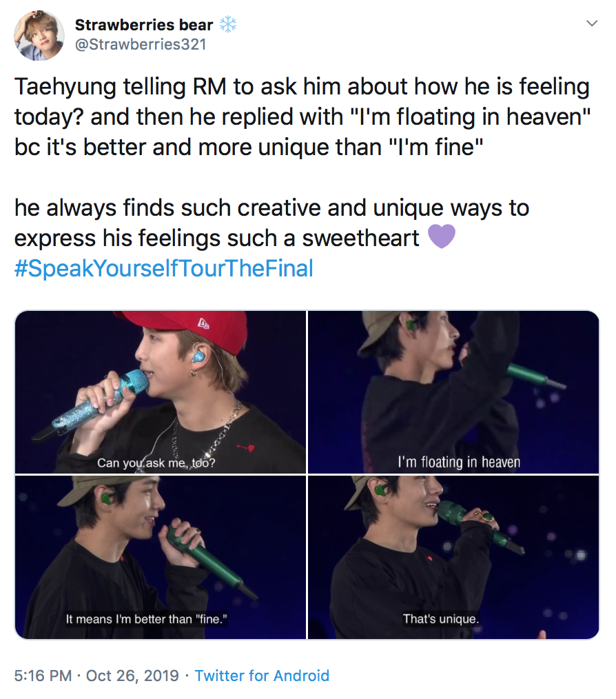Open the "Can you ask me, too?" image

click(161, 392)
